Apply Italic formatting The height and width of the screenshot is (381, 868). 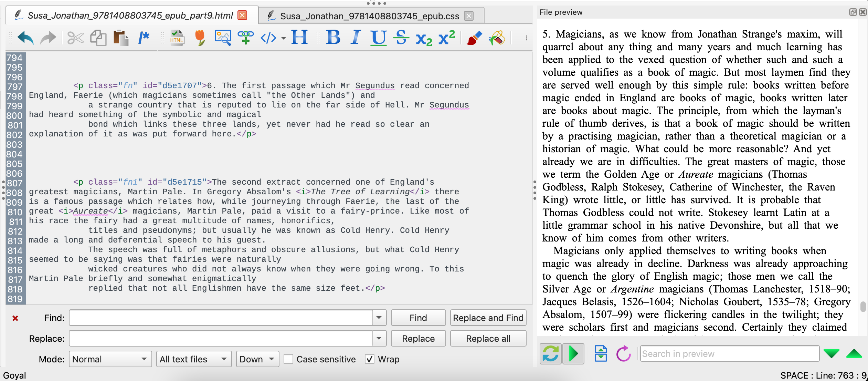point(356,37)
